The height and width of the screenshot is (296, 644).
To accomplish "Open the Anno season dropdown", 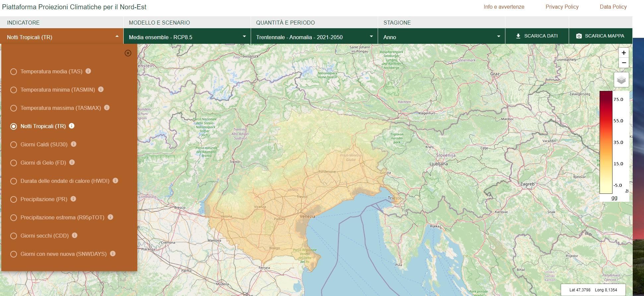I will [x=441, y=37].
